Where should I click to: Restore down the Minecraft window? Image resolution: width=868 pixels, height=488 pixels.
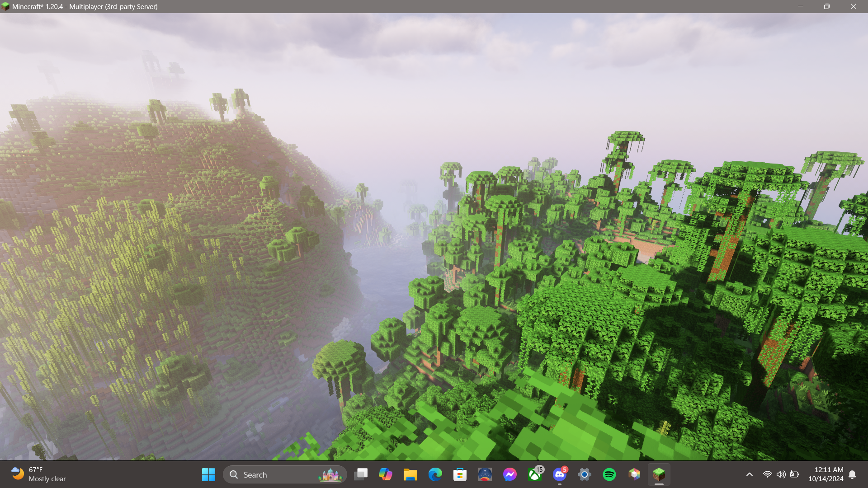pyautogui.click(x=826, y=6)
